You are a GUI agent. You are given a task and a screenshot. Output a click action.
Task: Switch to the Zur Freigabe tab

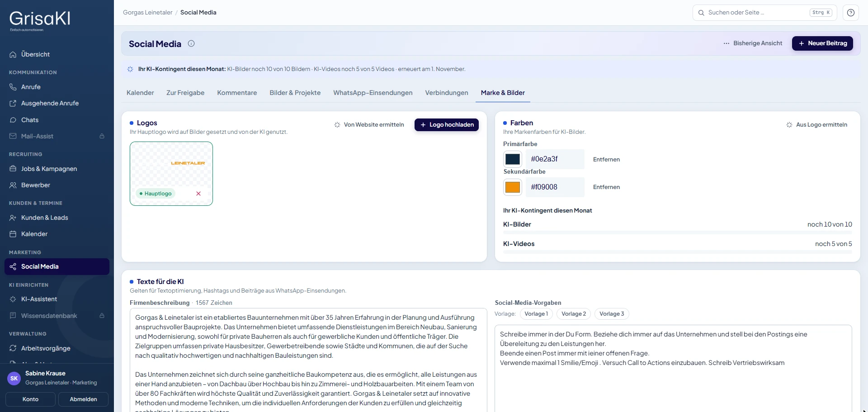coord(185,93)
